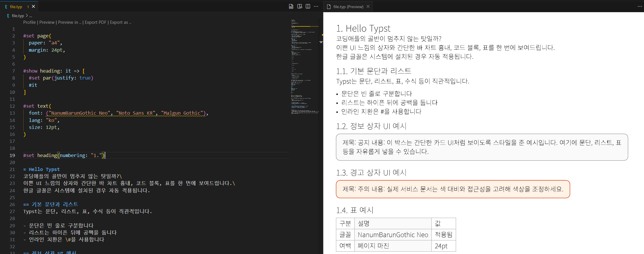The height and width of the screenshot is (254, 644).
Task: Click line number 7 in the gutter
Action: click(x=13, y=71)
